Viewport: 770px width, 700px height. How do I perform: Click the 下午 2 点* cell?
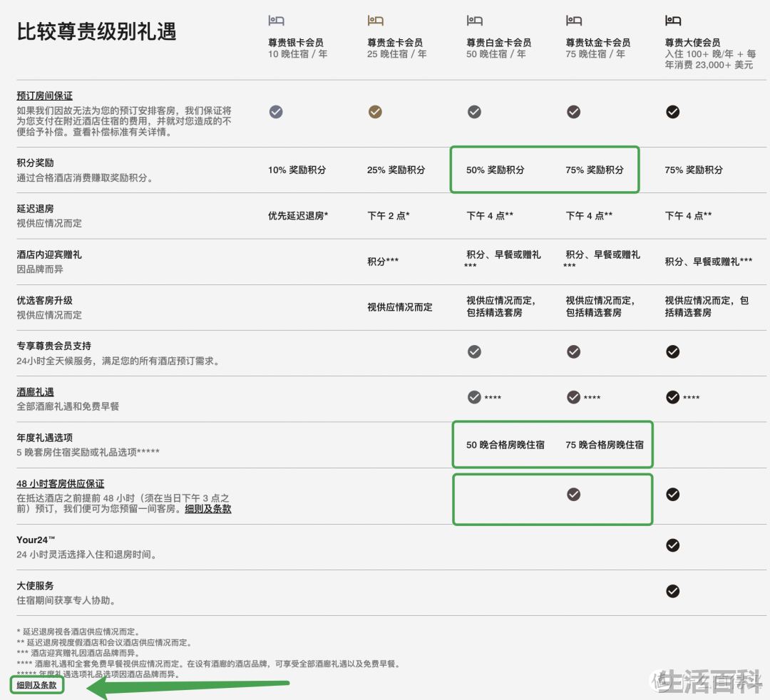coord(389,215)
